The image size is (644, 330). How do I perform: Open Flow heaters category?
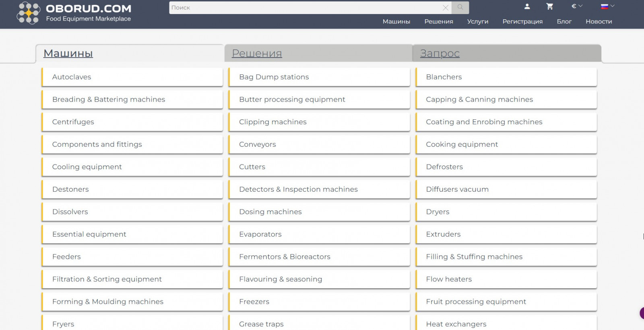click(x=506, y=279)
